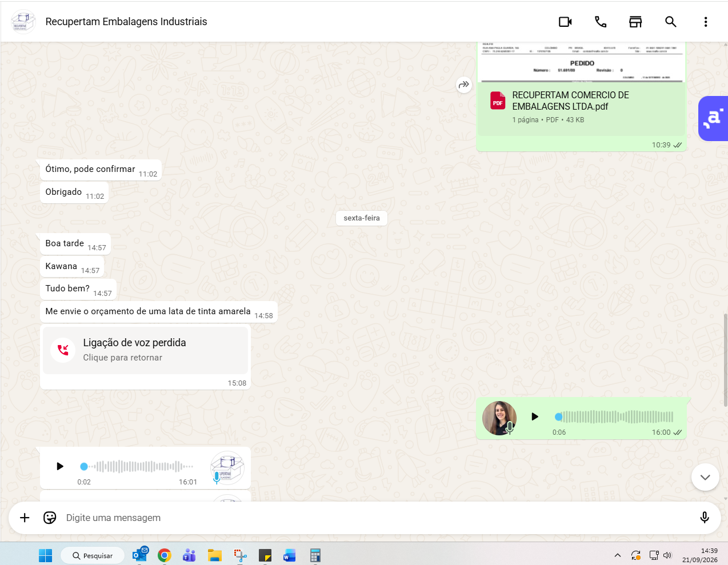This screenshot has height=565, width=728.
Task: Open the attachment plus menu
Action: click(25, 518)
